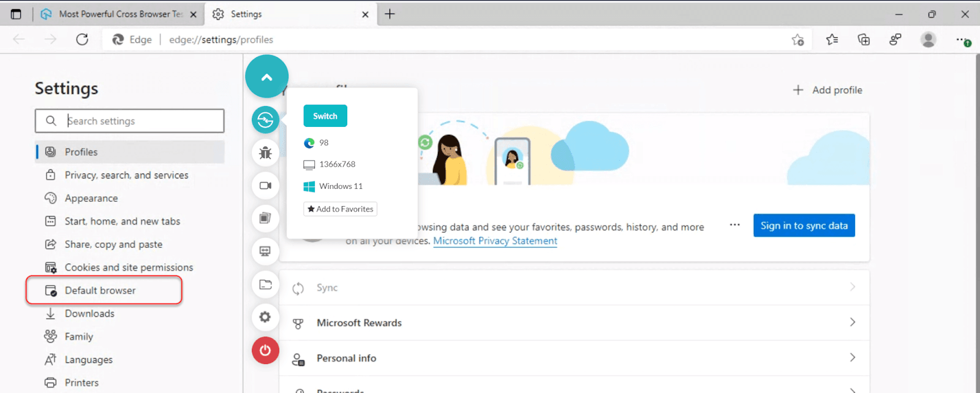Click the Personal info row label
This screenshot has width=980, height=393.
(x=347, y=358)
